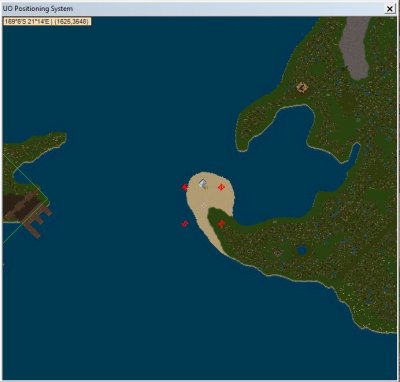
Task: Close the UO Positioning System window
Action: (389, 9)
